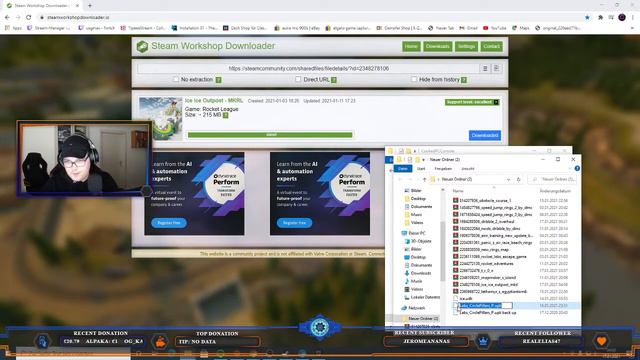Close the Steam Workshop Downloader browser tab

[77, 6]
